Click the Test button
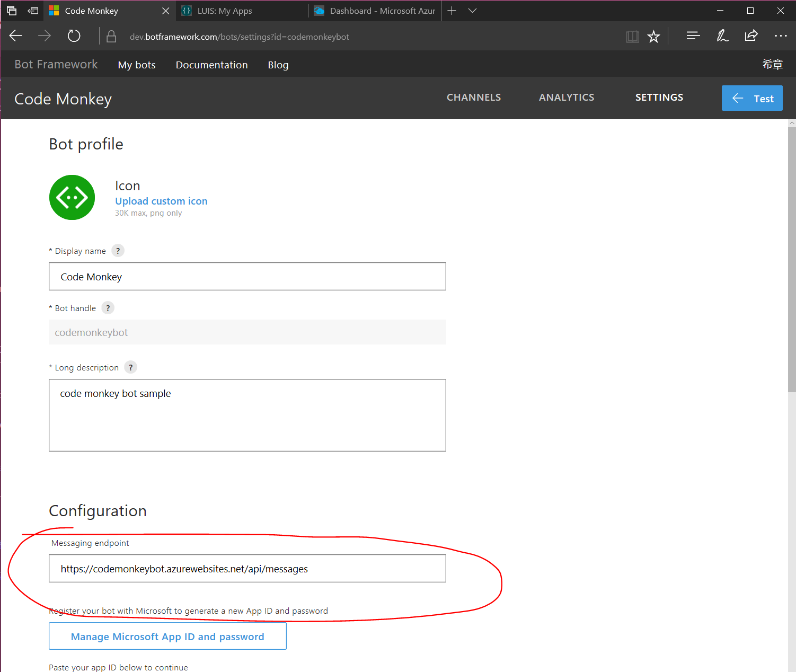 pos(752,98)
